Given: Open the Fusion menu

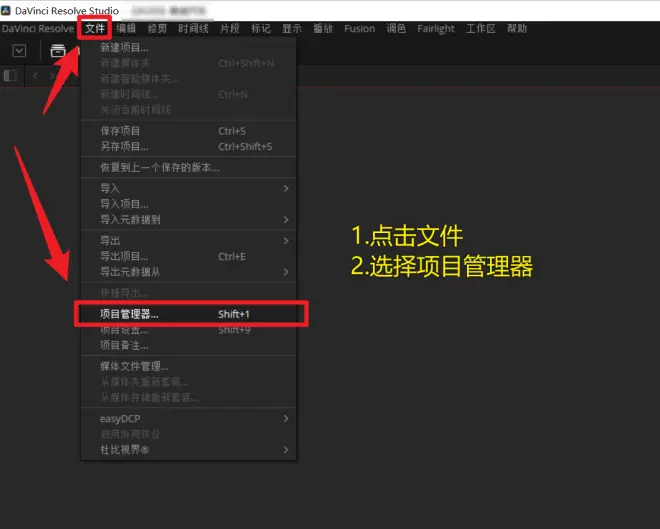Looking at the screenshot, I should pyautogui.click(x=359, y=29).
